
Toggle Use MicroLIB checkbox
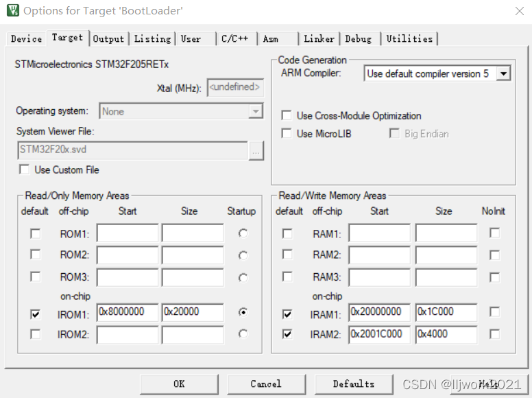pos(287,133)
